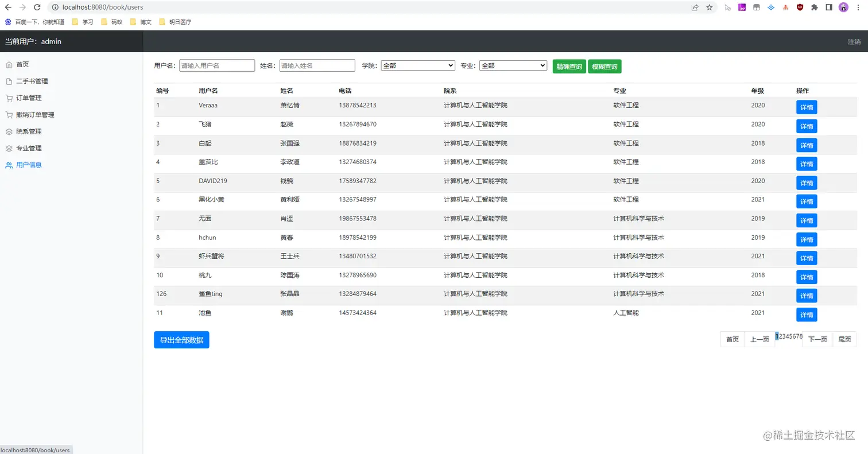868x454 pixels.
Task: View site information for localhost
Action: pos(55,7)
